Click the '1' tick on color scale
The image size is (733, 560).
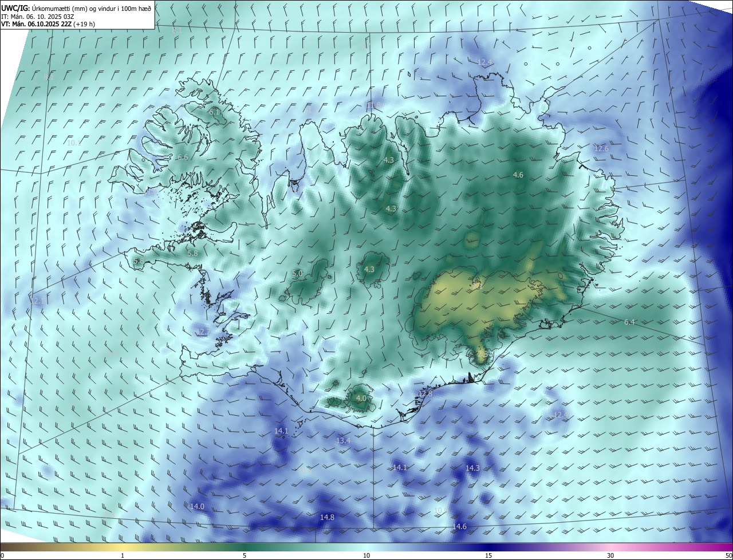tap(123, 555)
